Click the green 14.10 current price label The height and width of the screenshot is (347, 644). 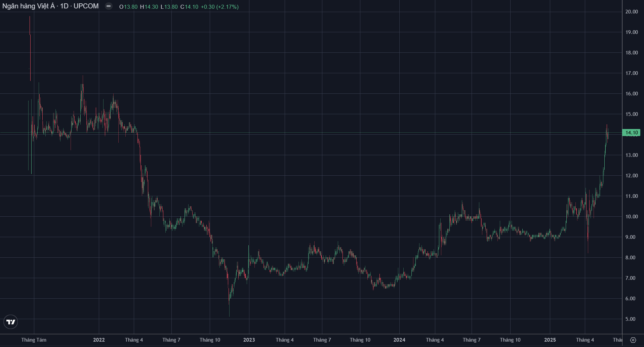632,133
